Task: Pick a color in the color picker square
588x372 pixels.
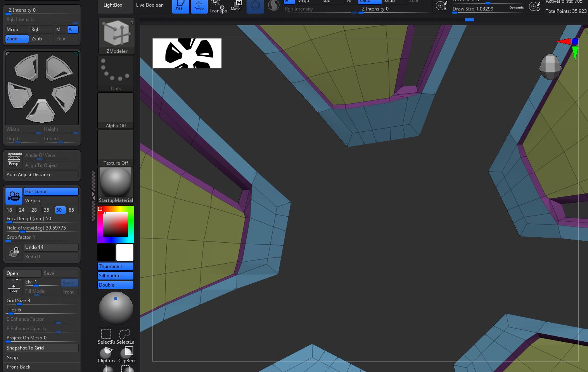Action: coord(115,224)
